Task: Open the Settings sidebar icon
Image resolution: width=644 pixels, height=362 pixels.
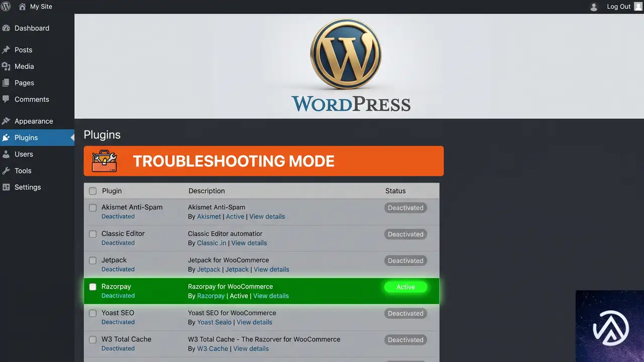Action: pyautogui.click(x=6, y=187)
